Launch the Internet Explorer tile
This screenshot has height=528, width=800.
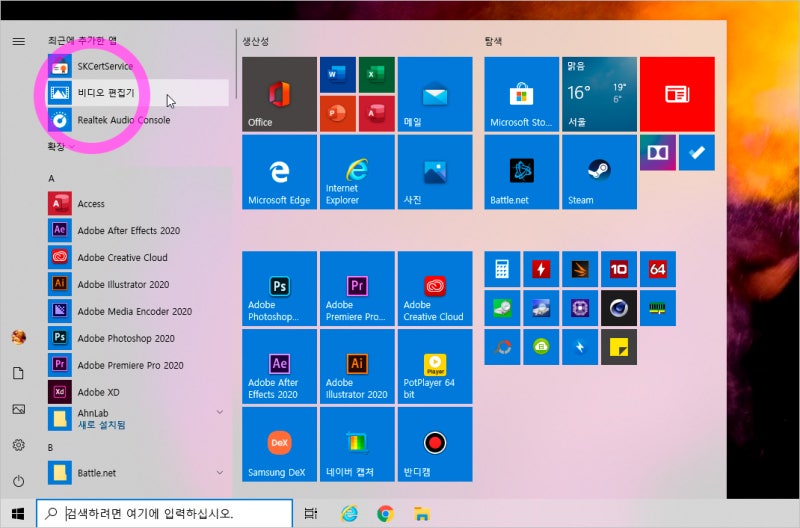click(357, 172)
